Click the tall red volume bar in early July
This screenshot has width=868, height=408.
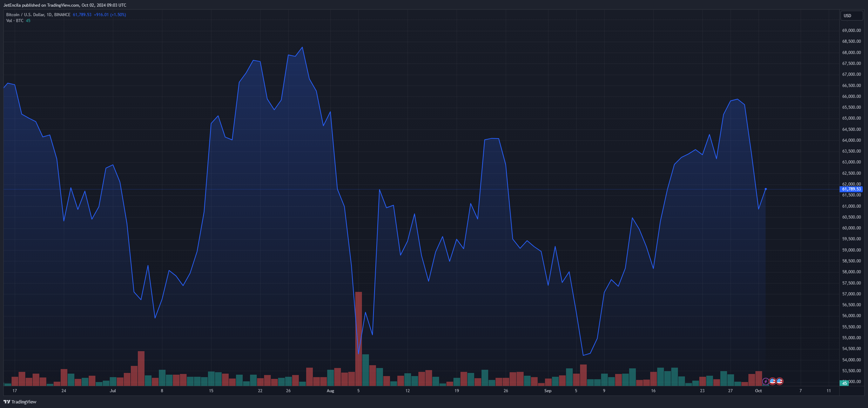pos(141,368)
